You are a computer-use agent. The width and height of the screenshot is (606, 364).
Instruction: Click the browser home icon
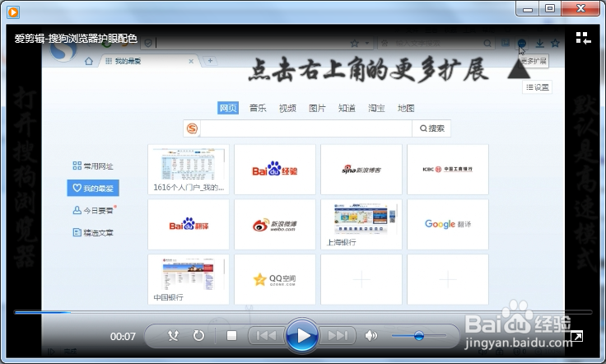tap(89, 61)
